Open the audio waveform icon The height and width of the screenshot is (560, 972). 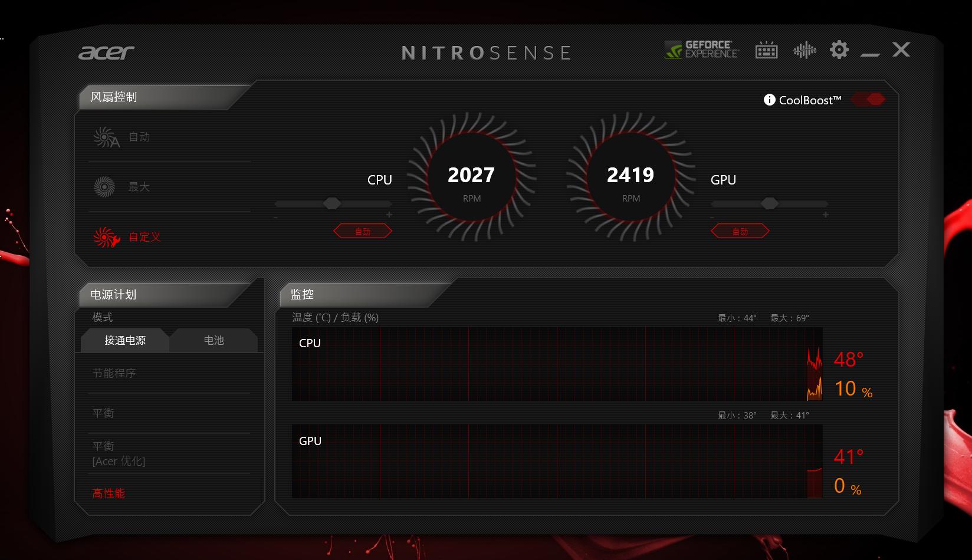point(804,50)
